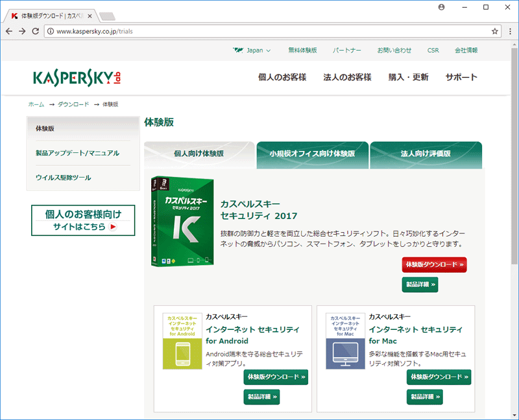Screen dimensions: 519x420
Task: Click the browser forward arrow
Action: (22, 31)
